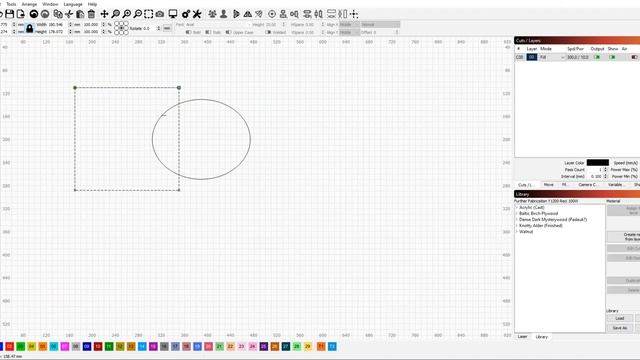Viewport: 640px width, 360px height.
Task: Click the Ungroup objects icon
Action: 223,14
